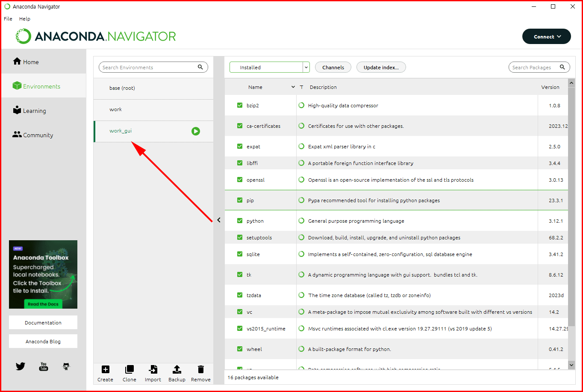Image resolution: width=583 pixels, height=392 pixels.
Task: Toggle the bzip2 package checkbox
Action: pos(240,105)
